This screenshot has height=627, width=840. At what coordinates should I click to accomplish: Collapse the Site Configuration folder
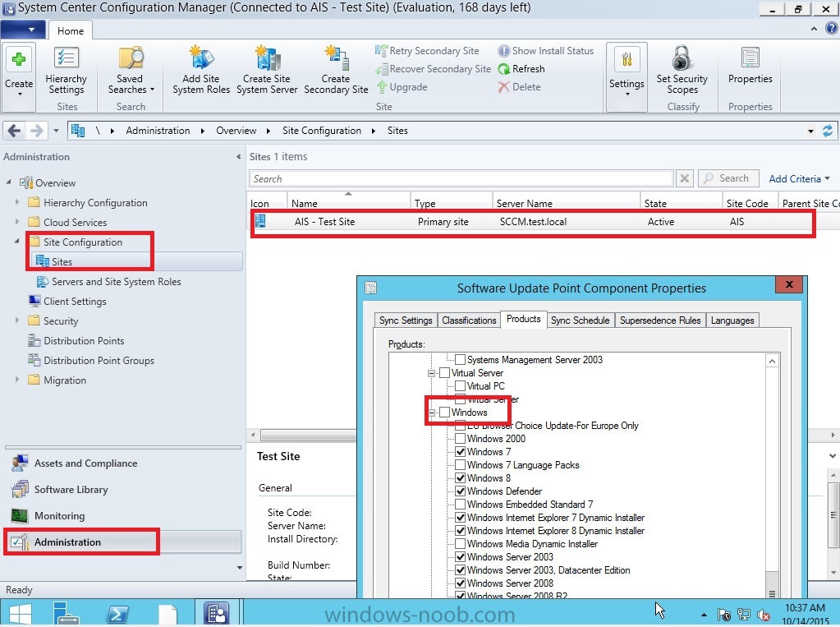pyautogui.click(x=17, y=242)
